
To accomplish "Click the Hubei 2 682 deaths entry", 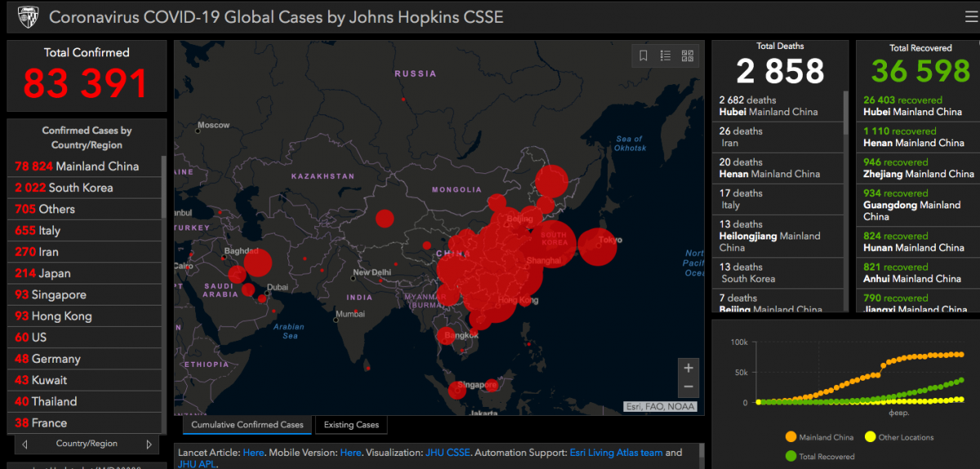I will (778, 106).
